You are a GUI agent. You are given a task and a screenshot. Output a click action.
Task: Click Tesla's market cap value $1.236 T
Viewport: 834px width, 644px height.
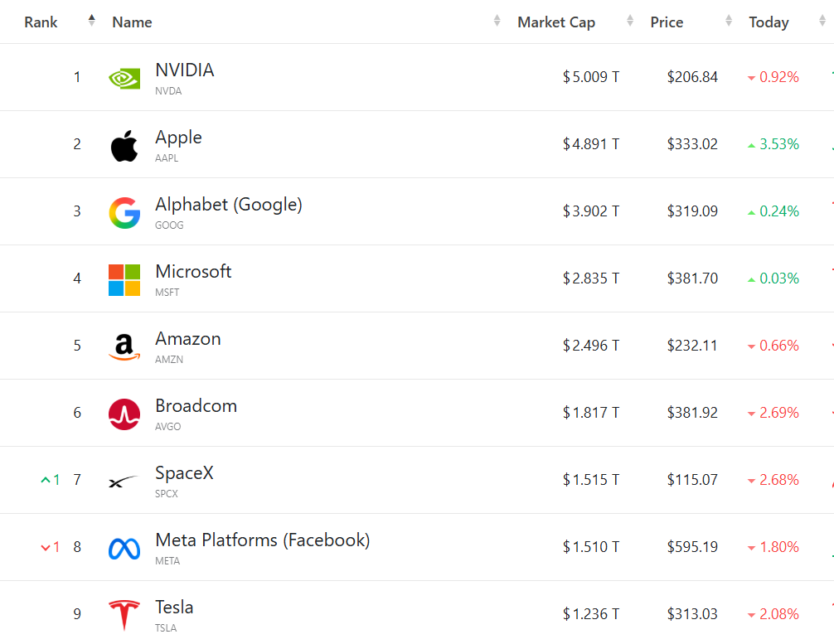(x=591, y=614)
